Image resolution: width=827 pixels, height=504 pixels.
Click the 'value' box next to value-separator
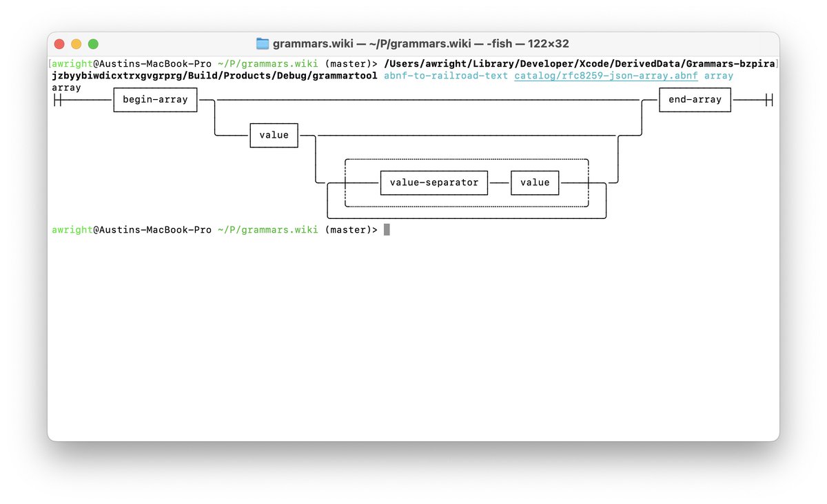pyautogui.click(x=535, y=182)
